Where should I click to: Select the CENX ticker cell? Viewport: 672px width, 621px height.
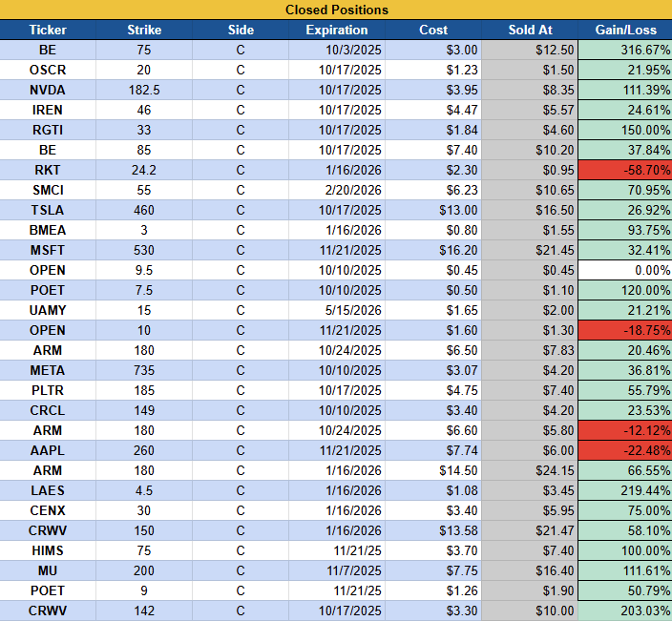coord(48,510)
